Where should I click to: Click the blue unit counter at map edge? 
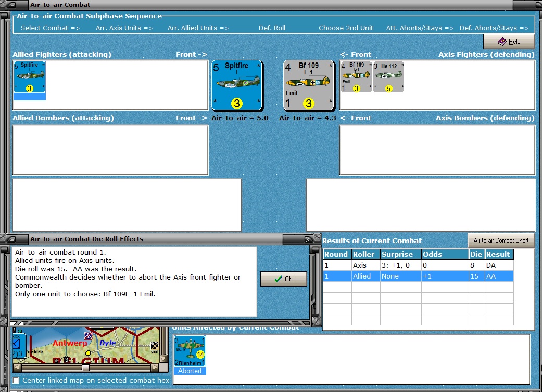(18, 346)
